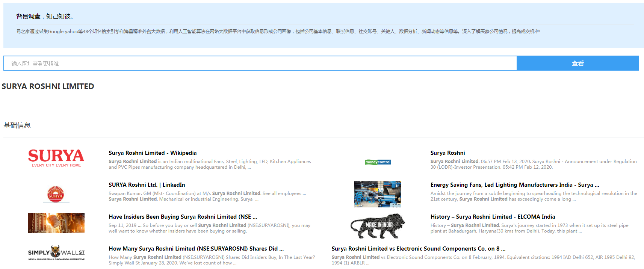644x269 pixels.
Task: Click the Make in India lion logo
Action: point(378,226)
